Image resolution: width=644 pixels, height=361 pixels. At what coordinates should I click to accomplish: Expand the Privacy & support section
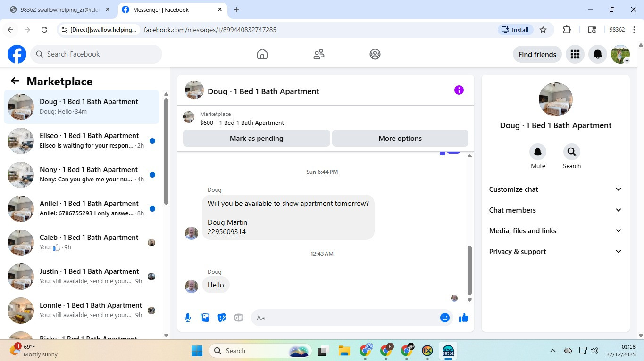click(x=555, y=252)
